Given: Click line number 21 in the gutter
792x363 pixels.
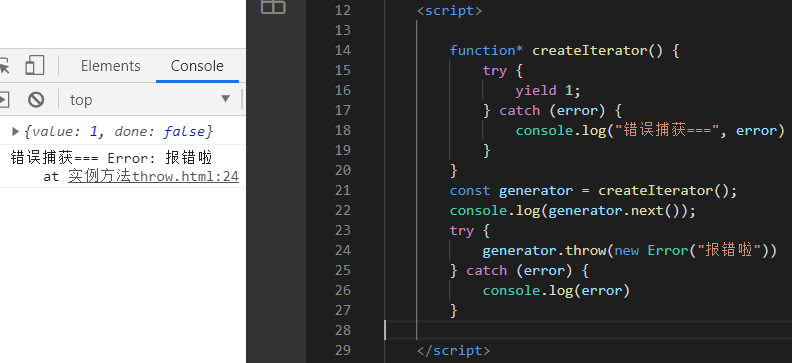Looking at the screenshot, I should click(342, 190).
